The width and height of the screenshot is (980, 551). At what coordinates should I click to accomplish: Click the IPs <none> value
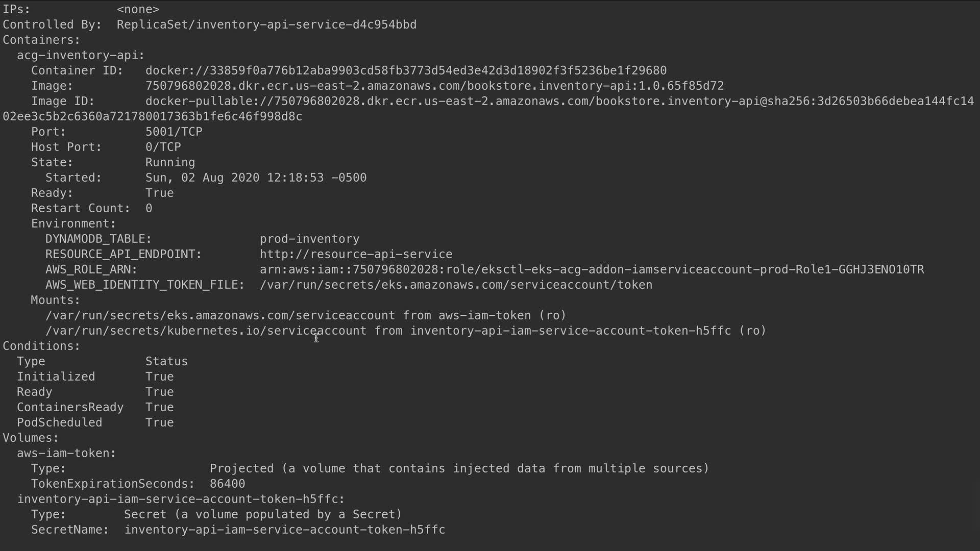coord(138,9)
